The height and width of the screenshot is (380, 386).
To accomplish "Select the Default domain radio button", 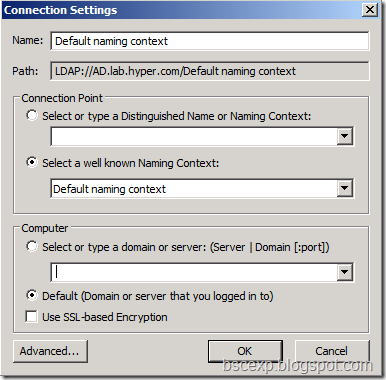I will click(x=32, y=295).
